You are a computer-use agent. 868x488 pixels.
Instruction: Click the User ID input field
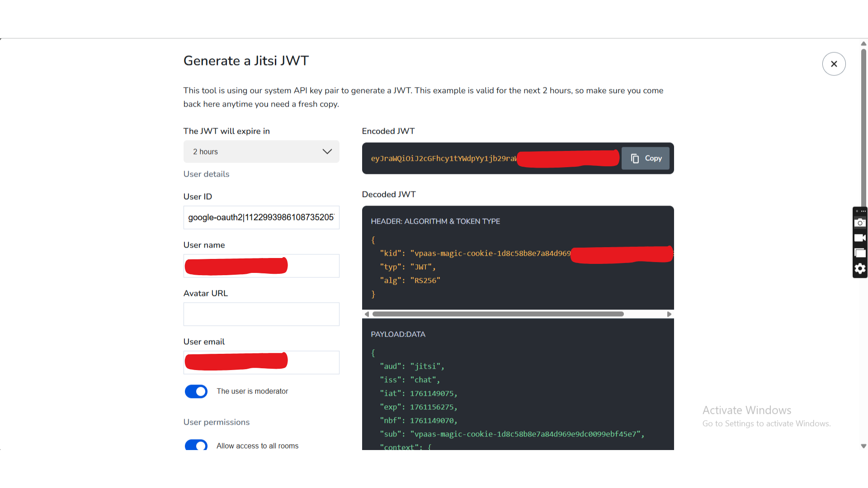coord(261,217)
